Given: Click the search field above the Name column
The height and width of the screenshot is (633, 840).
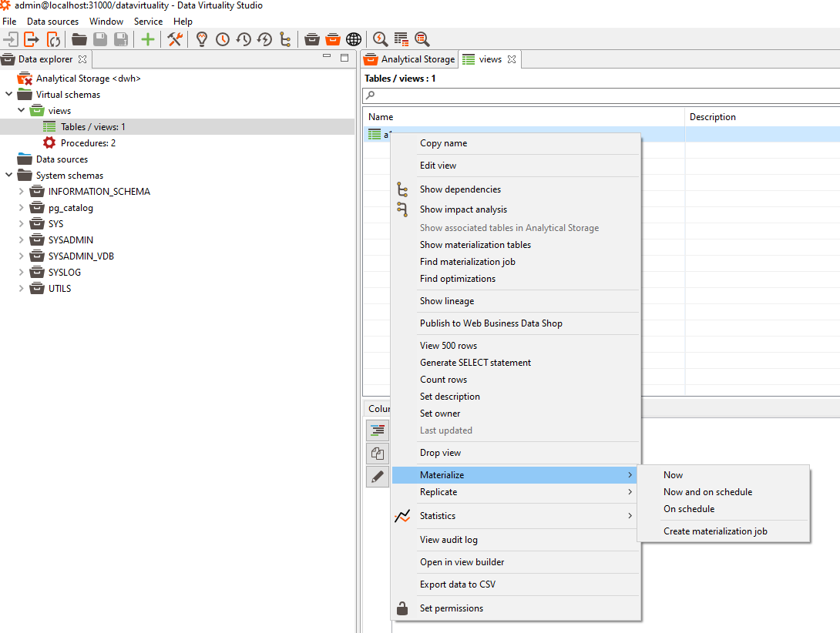Looking at the screenshot, I should click(601, 95).
